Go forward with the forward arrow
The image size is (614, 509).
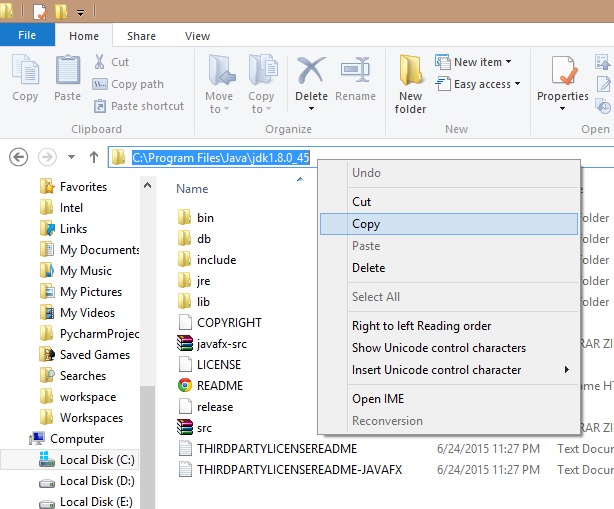[47, 157]
